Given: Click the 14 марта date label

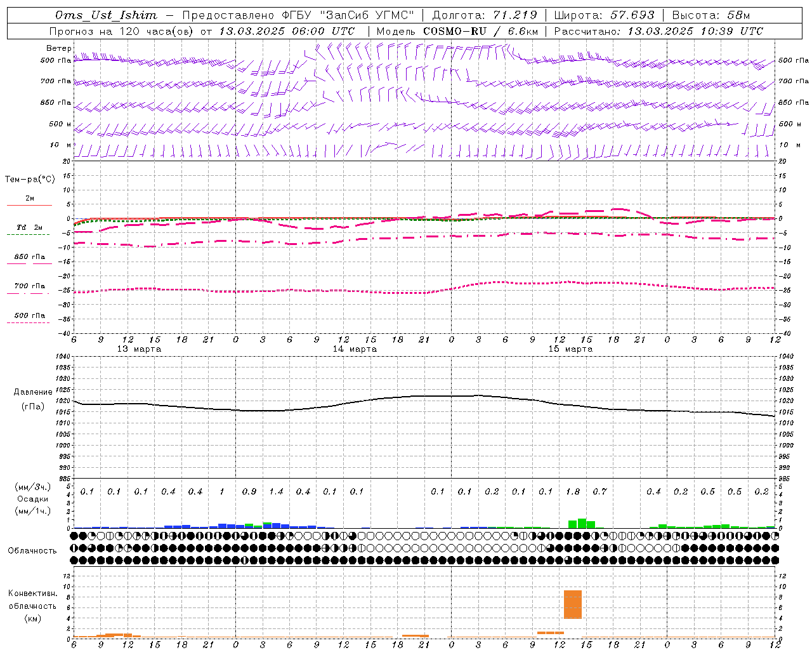Looking at the screenshot, I should (355, 349).
